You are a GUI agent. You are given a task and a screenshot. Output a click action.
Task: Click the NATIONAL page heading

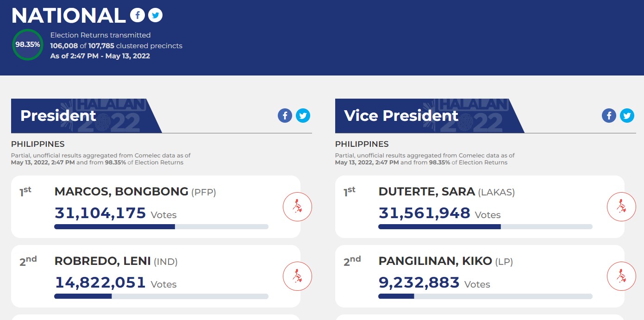click(x=69, y=16)
